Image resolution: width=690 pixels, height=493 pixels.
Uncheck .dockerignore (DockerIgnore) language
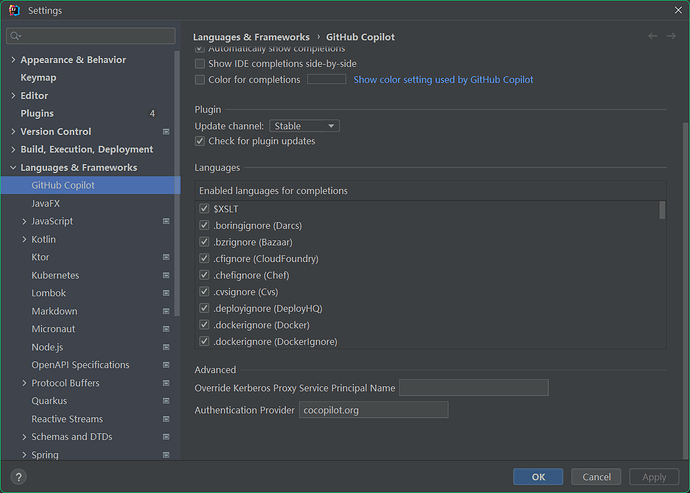coord(204,342)
